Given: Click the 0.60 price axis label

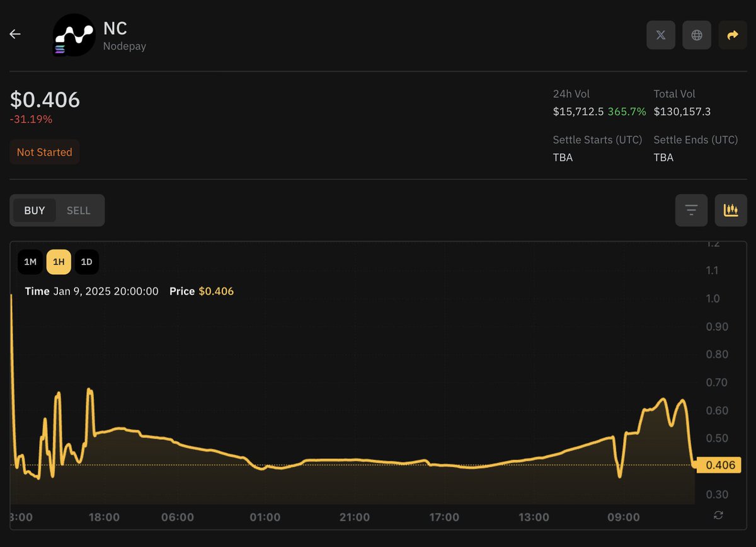Looking at the screenshot, I should point(717,411).
